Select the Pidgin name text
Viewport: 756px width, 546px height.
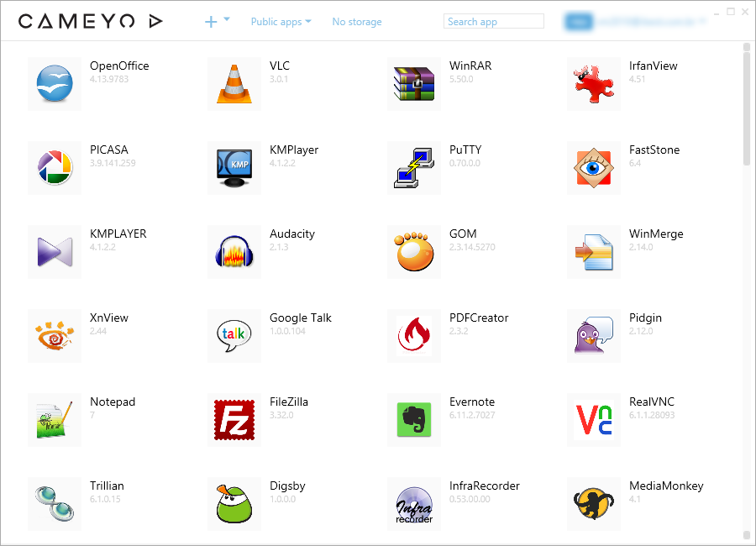(x=646, y=318)
